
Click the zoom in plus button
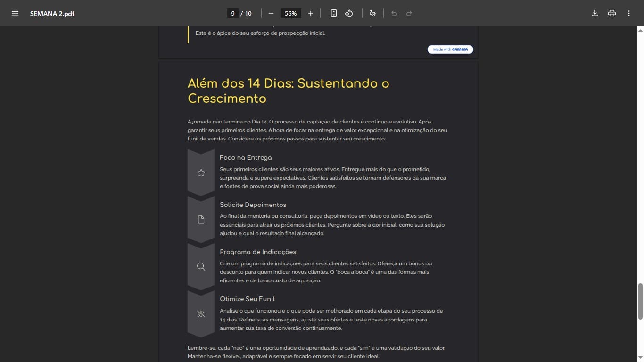[x=311, y=13]
